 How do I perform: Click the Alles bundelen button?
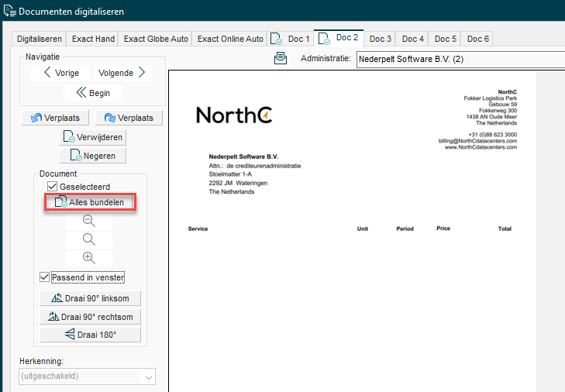[90, 202]
